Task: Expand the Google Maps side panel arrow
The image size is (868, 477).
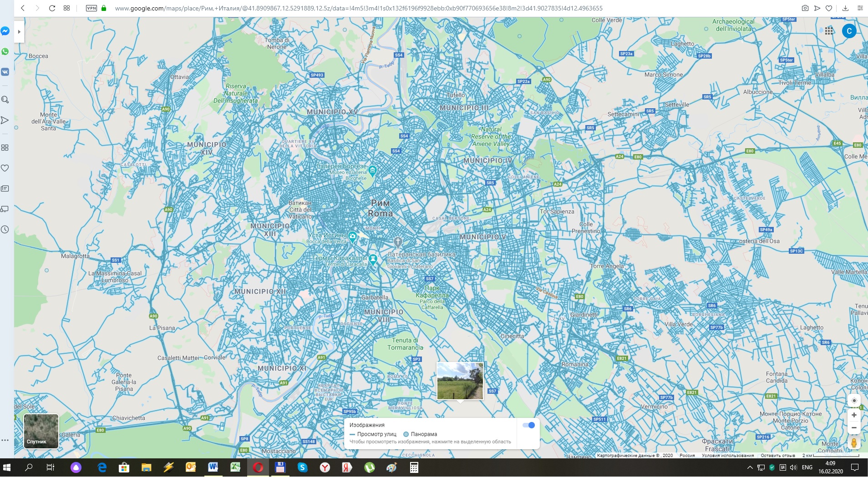Action: pyautogui.click(x=19, y=32)
